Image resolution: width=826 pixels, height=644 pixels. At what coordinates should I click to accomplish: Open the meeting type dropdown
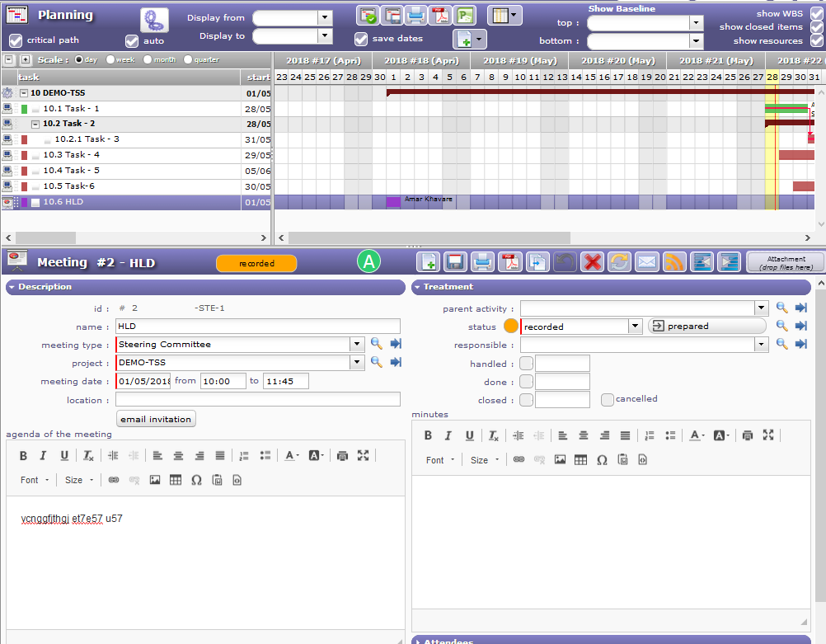357,345
